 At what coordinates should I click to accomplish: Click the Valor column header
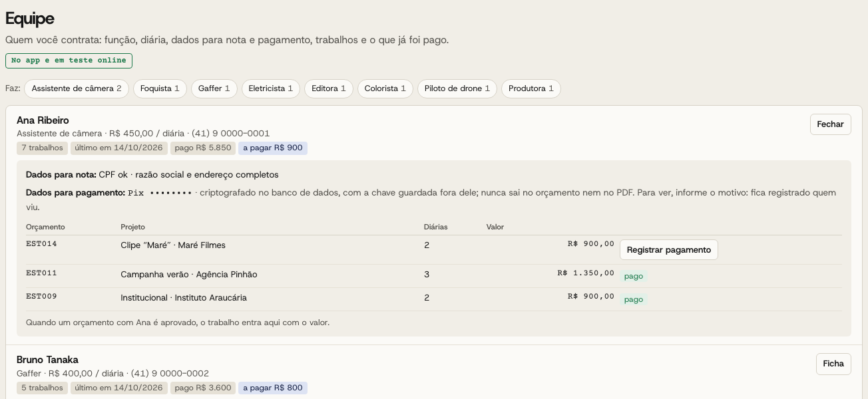pyautogui.click(x=495, y=227)
